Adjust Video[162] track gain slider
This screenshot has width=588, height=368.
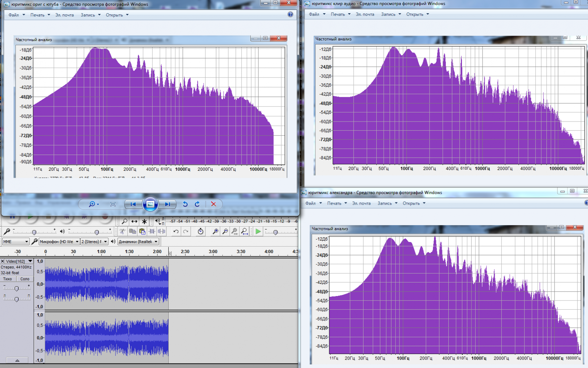17,289
